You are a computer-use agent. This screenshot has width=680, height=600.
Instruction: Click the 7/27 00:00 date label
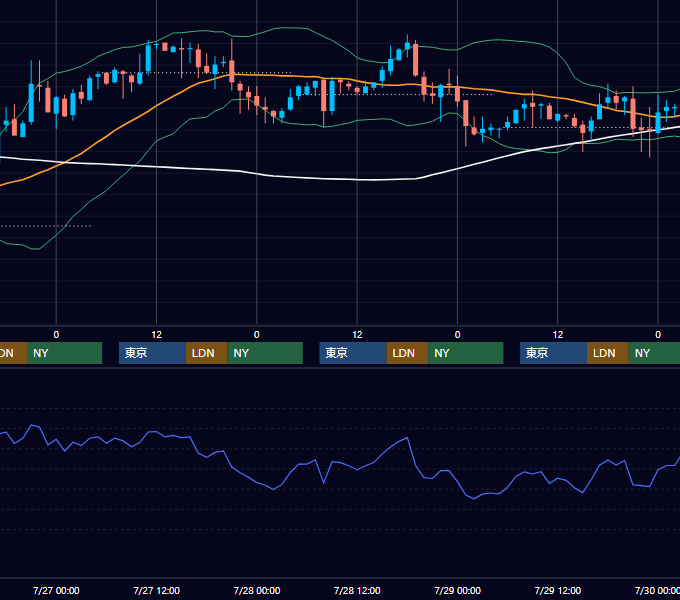click(x=56, y=590)
